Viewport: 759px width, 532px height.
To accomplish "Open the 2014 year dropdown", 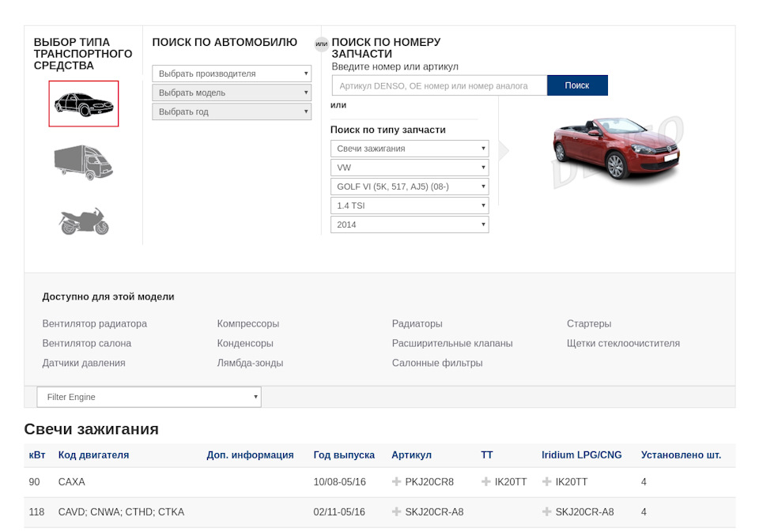I will point(410,224).
